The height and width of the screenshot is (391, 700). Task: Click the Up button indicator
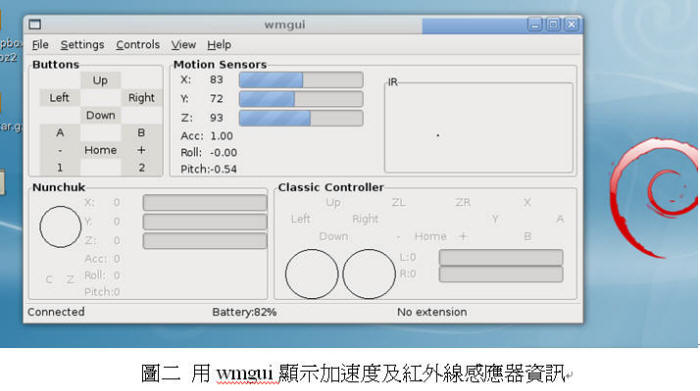coord(100,80)
